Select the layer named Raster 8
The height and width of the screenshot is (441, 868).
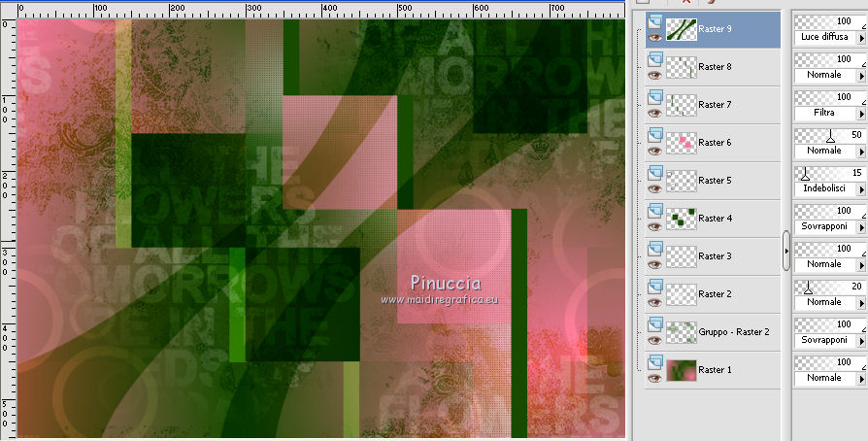715,66
